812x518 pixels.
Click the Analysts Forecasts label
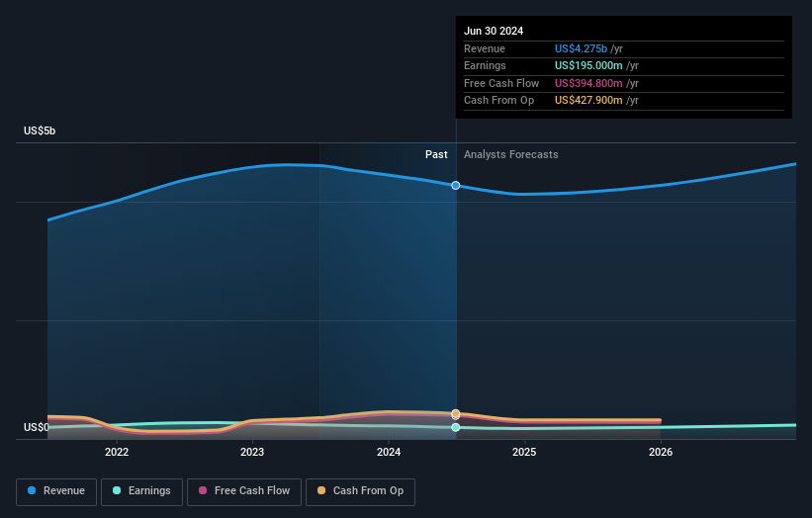click(511, 154)
